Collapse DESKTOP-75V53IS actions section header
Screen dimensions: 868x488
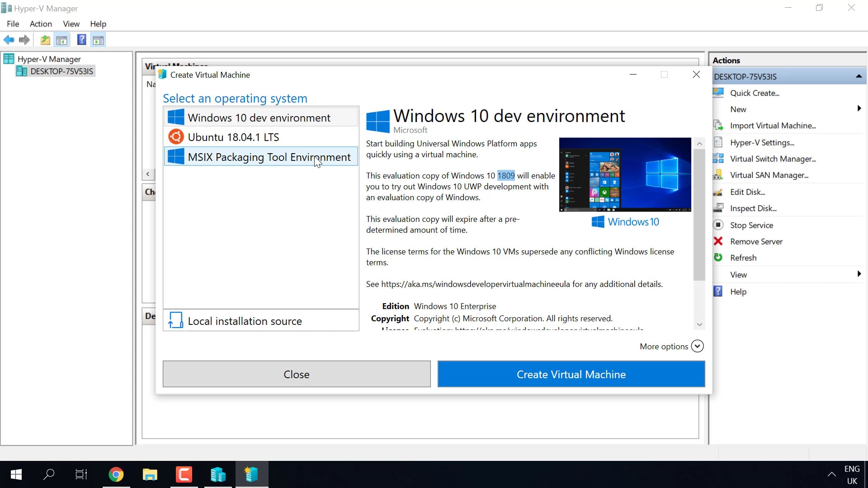(x=859, y=76)
